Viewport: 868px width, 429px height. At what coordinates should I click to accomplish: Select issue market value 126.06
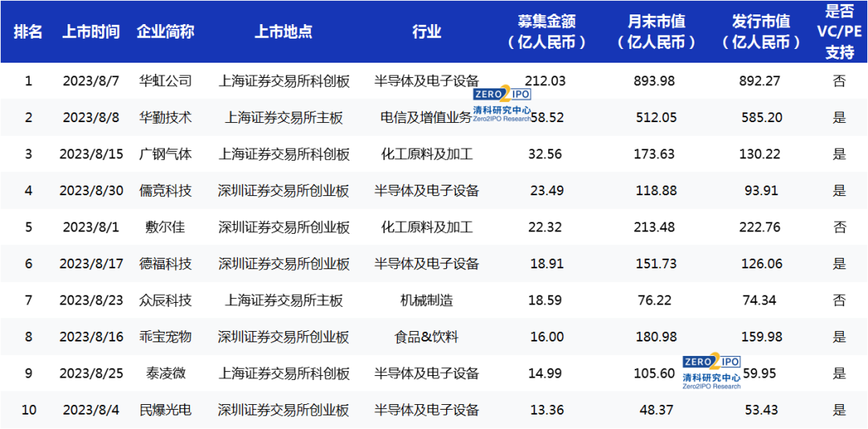click(x=761, y=264)
